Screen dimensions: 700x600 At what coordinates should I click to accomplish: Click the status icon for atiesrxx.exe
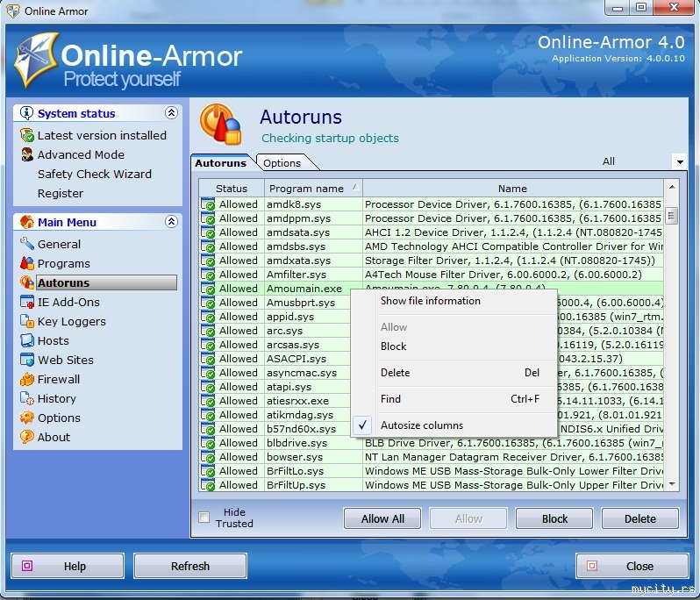tap(208, 401)
